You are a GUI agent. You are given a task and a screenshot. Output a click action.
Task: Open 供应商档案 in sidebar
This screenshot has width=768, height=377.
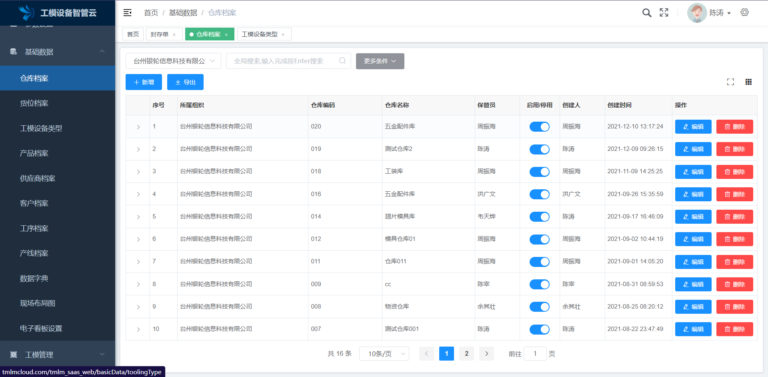coord(57,178)
